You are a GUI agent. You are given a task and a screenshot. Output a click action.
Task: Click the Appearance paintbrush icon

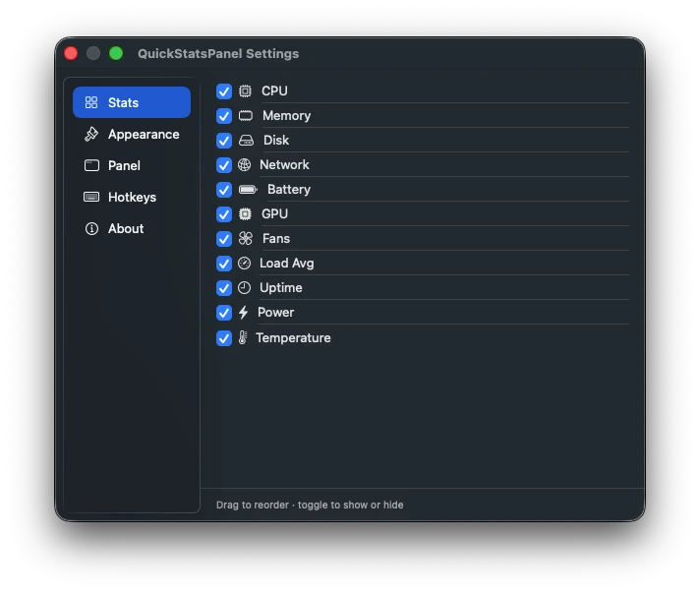(91, 134)
